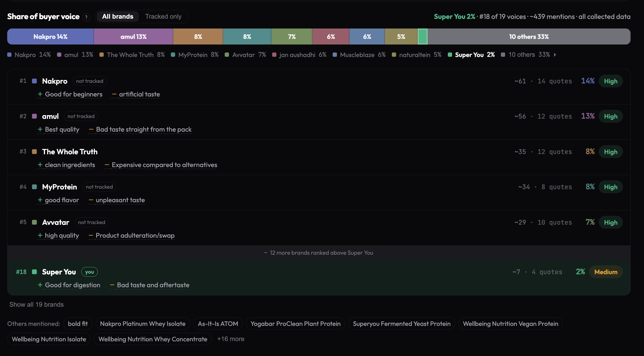The image size is (644, 356).
Task: Click the 'you' badge next to Super You
Action: click(x=90, y=272)
